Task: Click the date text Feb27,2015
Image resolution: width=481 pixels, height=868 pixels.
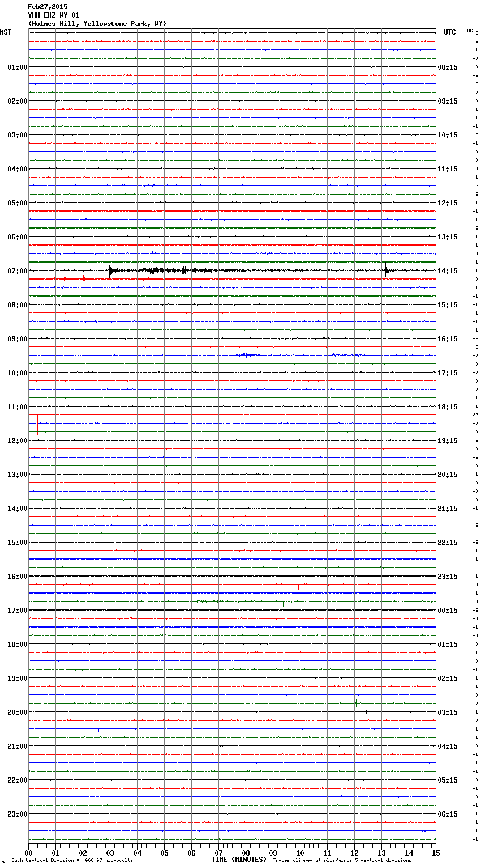Action: click(x=48, y=7)
